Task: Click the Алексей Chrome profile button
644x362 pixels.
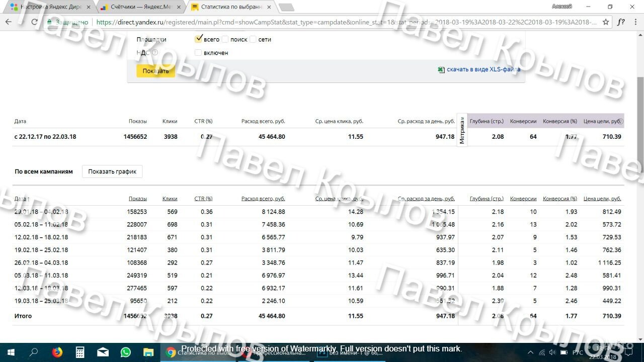Action: [562, 6]
